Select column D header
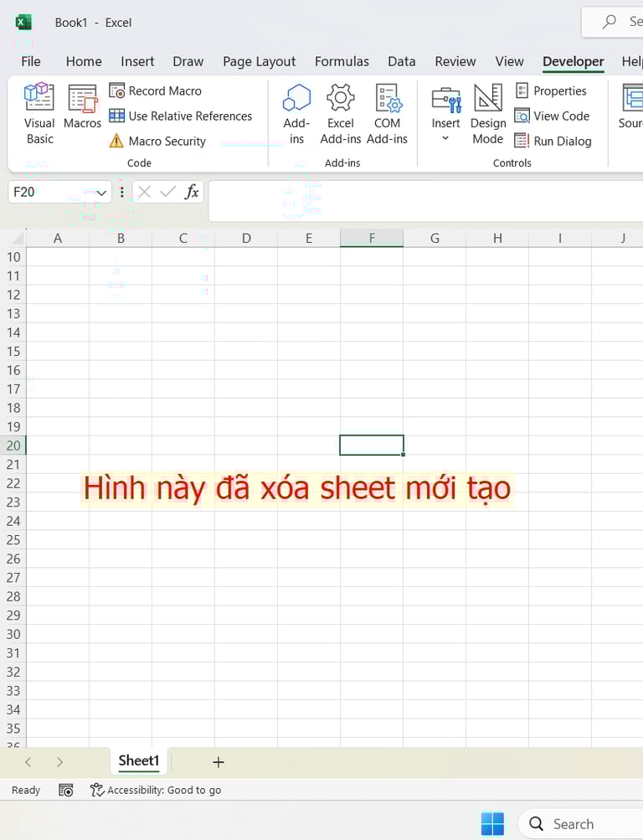This screenshot has width=643, height=840. pos(246,238)
